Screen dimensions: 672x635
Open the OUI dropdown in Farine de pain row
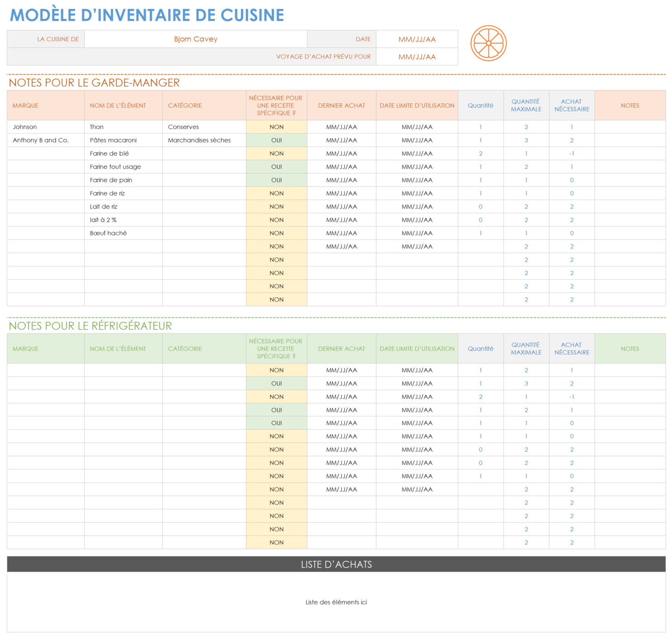[x=276, y=180]
